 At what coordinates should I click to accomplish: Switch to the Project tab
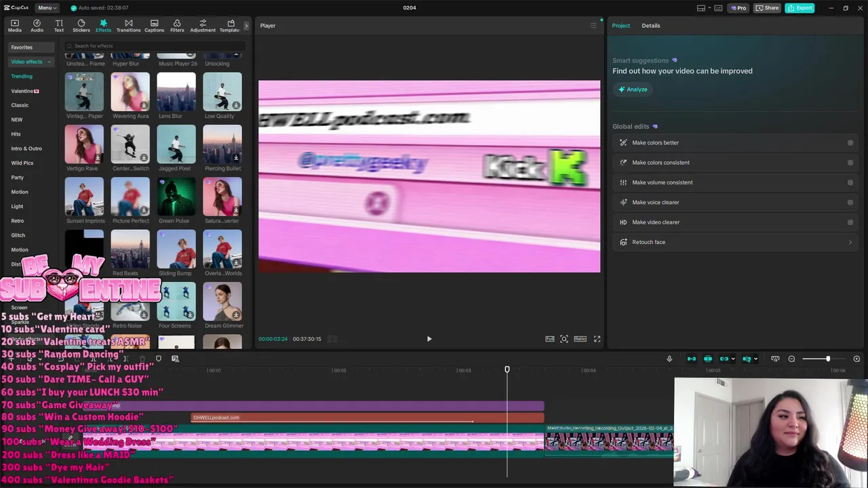coord(620,26)
